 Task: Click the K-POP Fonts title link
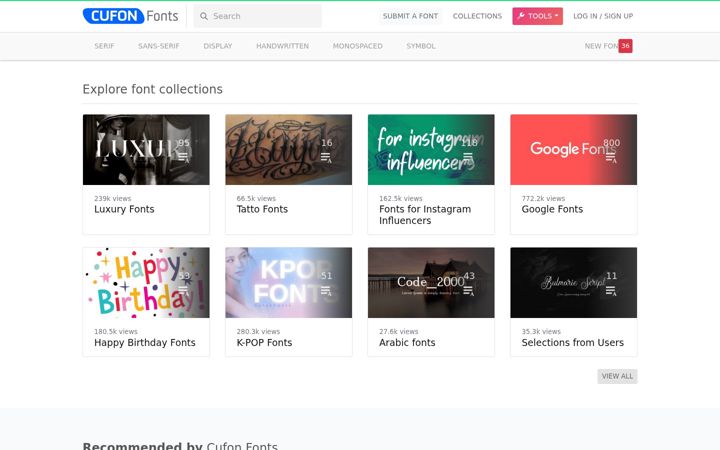(264, 343)
